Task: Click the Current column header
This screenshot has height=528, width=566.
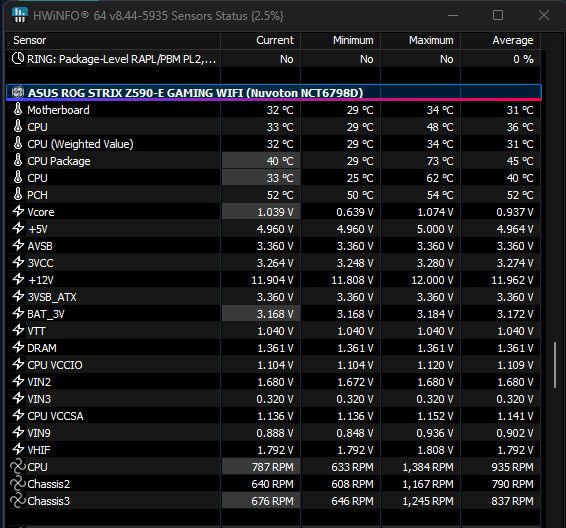Action: click(261, 40)
